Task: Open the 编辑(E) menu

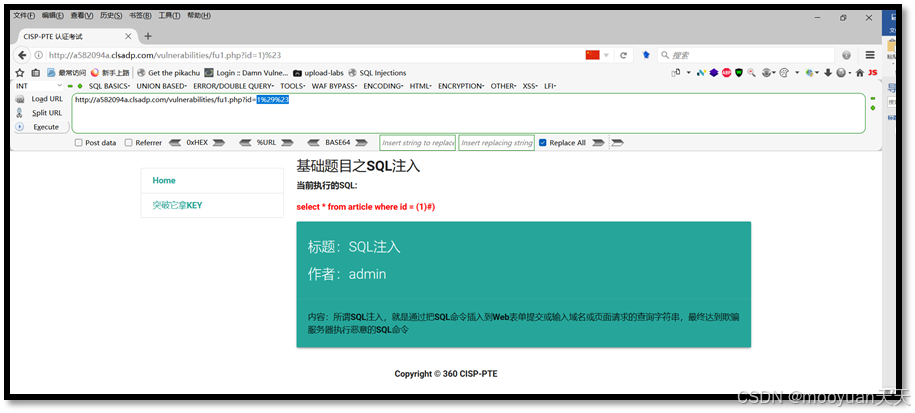Action: click(x=53, y=16)
